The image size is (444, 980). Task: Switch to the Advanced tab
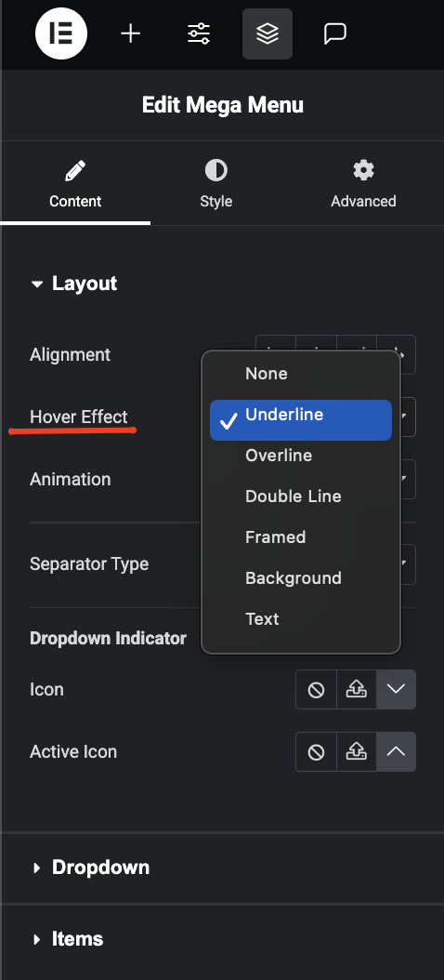[363, 184]
